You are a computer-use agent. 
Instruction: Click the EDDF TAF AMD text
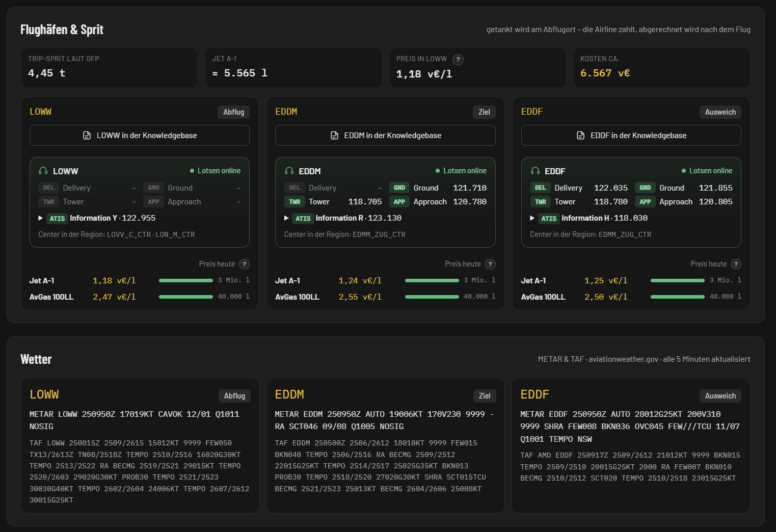pyautogui.click(x=630, y=467)
